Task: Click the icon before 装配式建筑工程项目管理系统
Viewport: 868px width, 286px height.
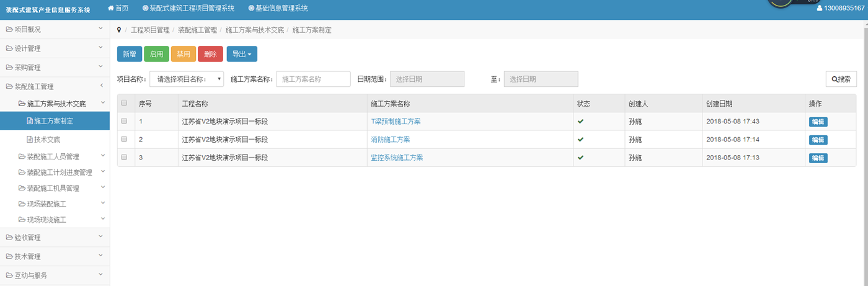Action: pyautogui.click(x=145, y=9)
